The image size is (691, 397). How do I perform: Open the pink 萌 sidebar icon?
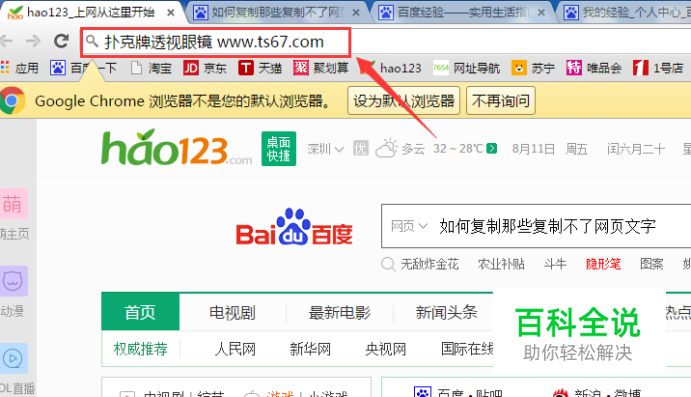[13, 204]
